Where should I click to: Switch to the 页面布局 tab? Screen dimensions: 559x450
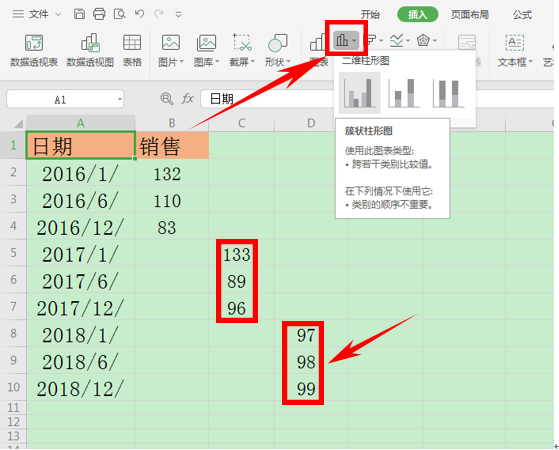tap(470, 15)
